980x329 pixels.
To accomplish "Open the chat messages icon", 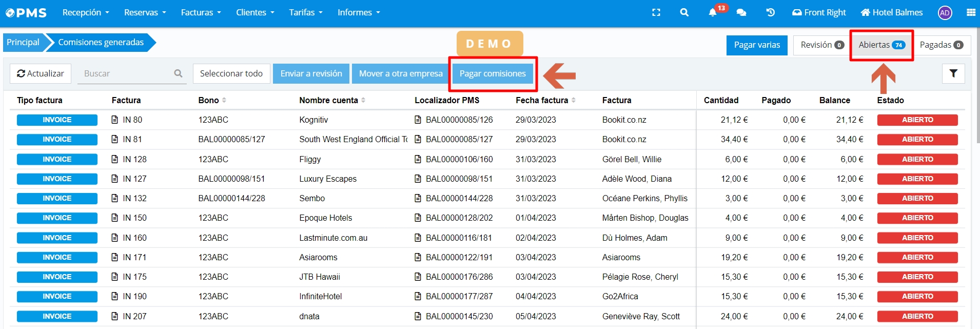I will point(741,12).
